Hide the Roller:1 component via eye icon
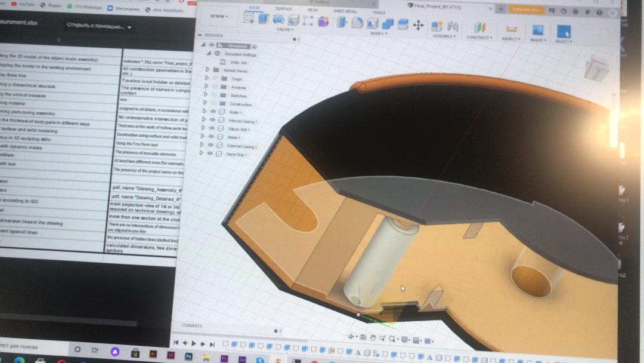The image size is (644, 363). (213, 112)
